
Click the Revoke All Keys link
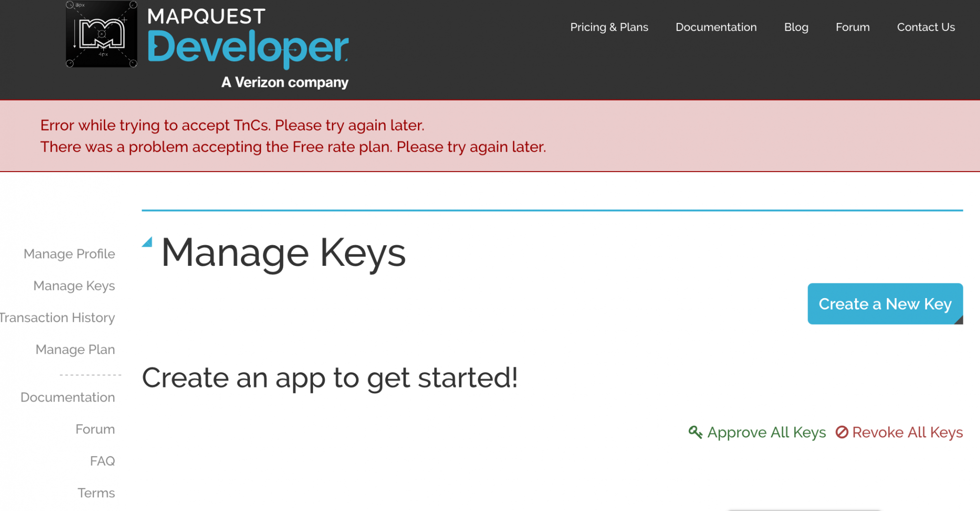[907, 432]
